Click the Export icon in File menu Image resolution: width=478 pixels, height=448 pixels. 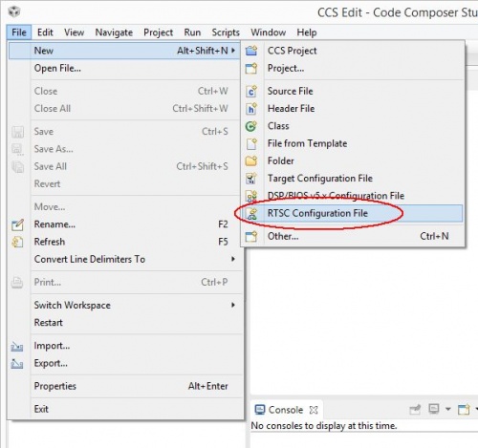click(17, 363)
